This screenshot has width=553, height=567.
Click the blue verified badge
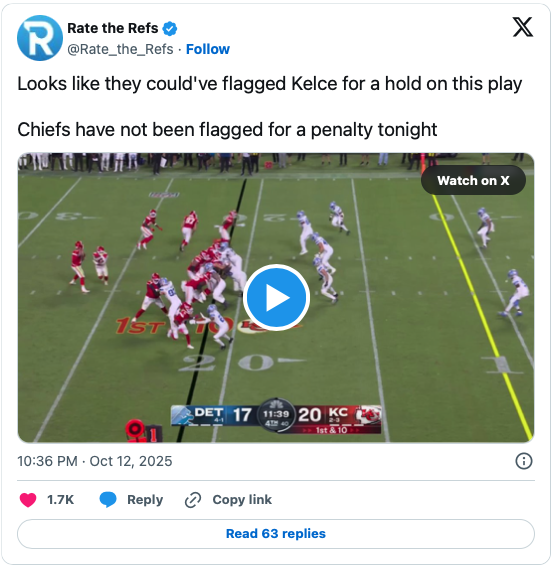170,29
